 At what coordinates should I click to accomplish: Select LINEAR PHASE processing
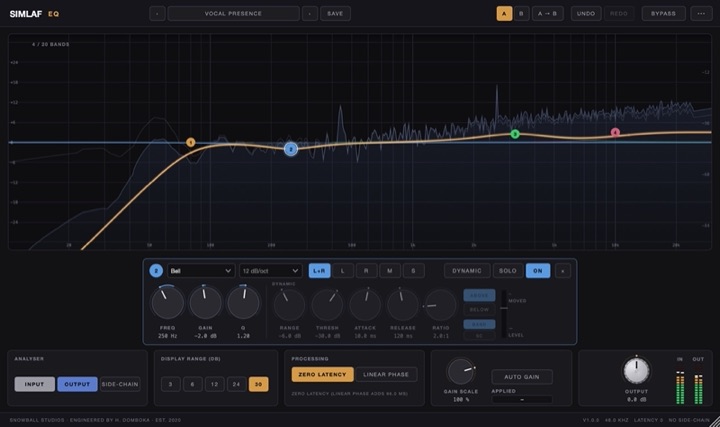tap(386, 374)
